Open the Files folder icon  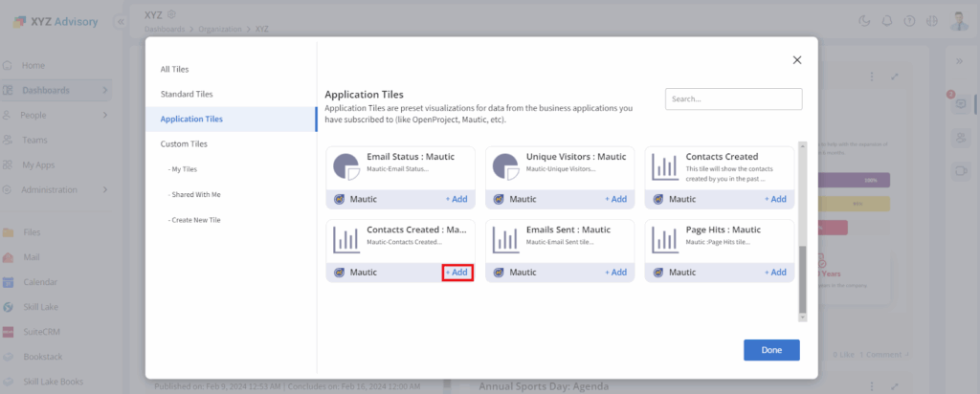coord(9,232)
